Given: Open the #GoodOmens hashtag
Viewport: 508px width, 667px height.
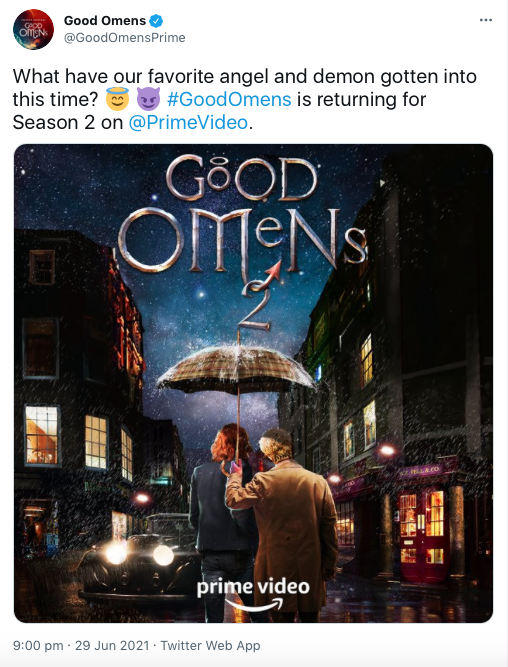Looking at the screenshot, I should [229, 100].
